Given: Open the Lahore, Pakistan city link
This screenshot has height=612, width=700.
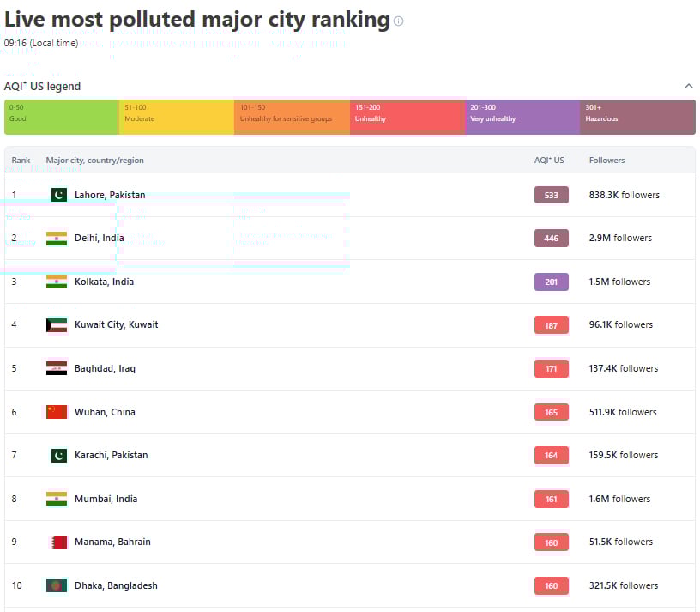Looking at the screenshot, I should click(110, 195).
